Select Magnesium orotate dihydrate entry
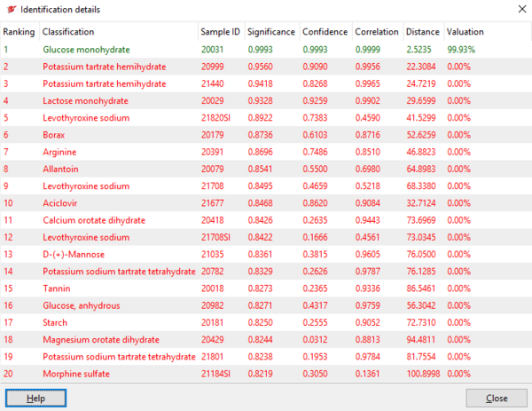The height and width of the screenshot is (411, 532). pos(266,340)
